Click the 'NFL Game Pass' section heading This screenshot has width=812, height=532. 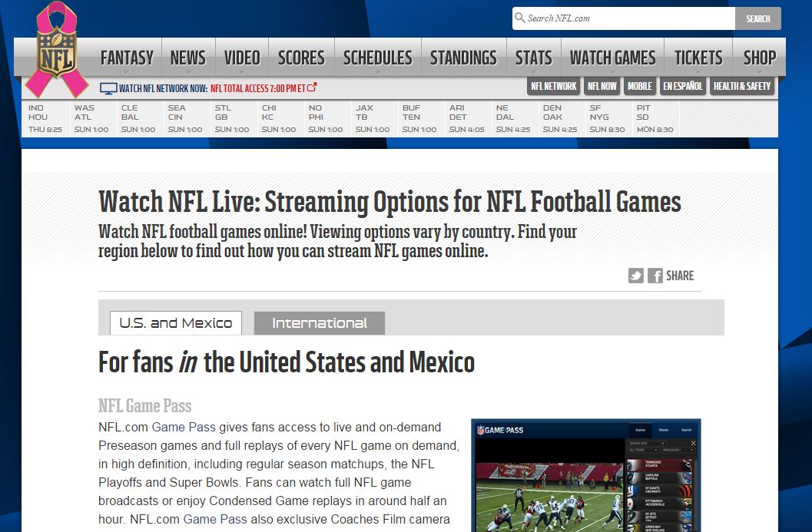point(145,406)
